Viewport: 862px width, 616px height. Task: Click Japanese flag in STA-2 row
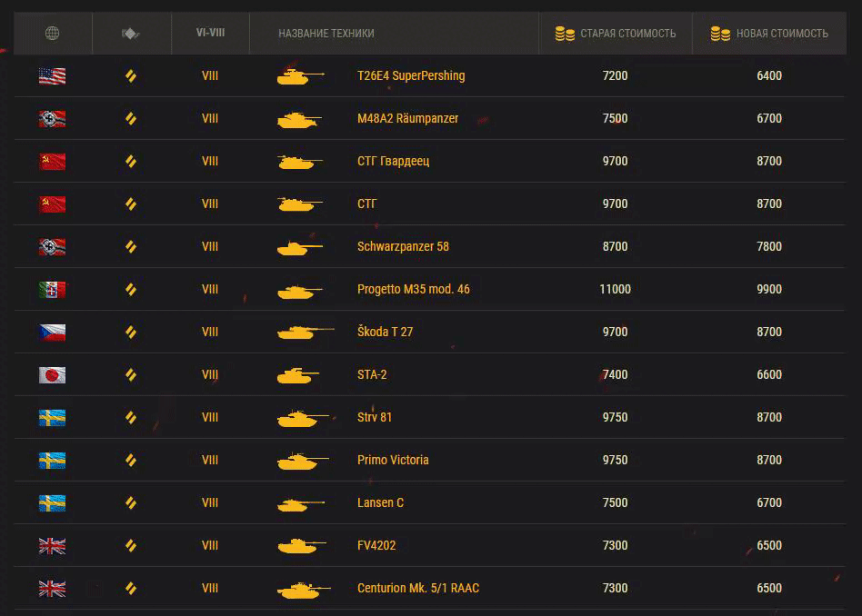pyautogui.click(x=52, y=374)
